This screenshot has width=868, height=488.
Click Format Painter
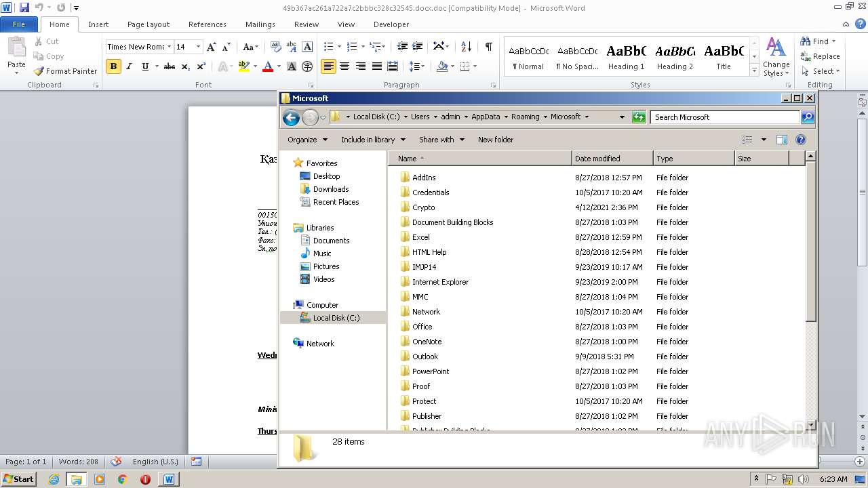click(65, 71)
